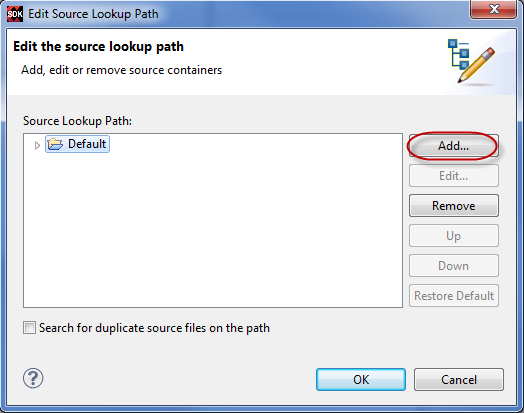
Task: Click the 'Search for duplicate source files' label
Action: [x=154, y=328]
